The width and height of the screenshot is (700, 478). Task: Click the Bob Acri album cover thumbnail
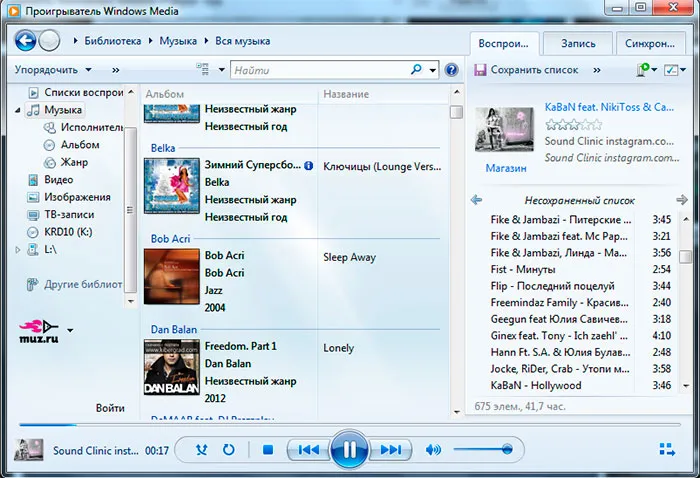[172, 276]
